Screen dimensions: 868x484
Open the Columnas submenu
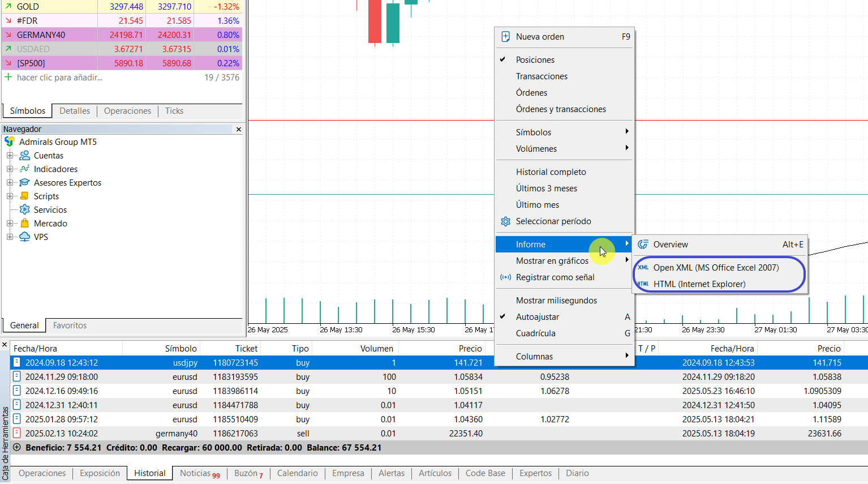564,357
